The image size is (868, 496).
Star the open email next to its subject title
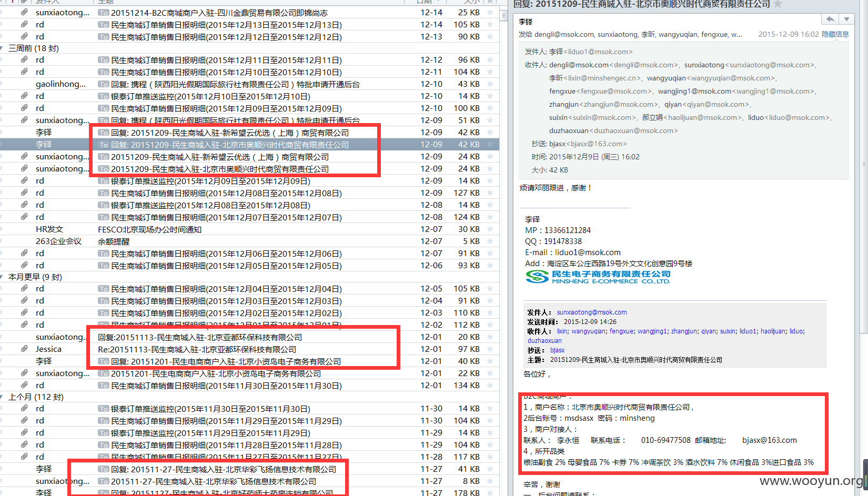tap(778, 4)
